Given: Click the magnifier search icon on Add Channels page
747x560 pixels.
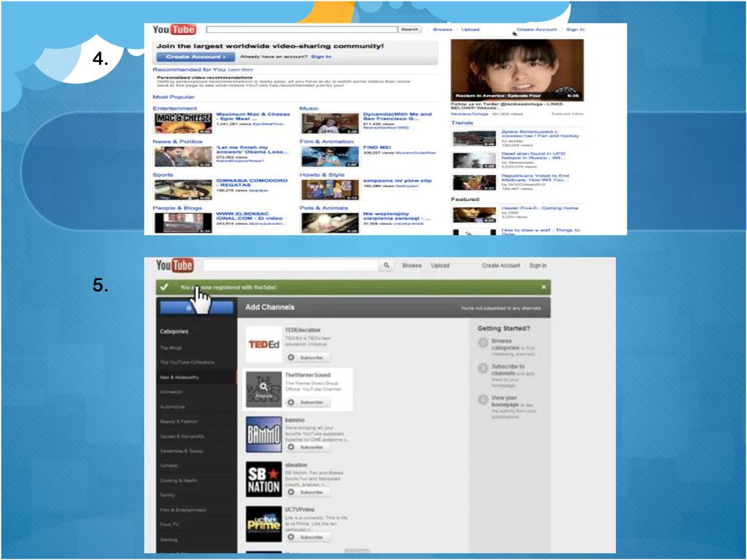Looking at the screenshot, I should pyautogui.click(x=387, y=265).
